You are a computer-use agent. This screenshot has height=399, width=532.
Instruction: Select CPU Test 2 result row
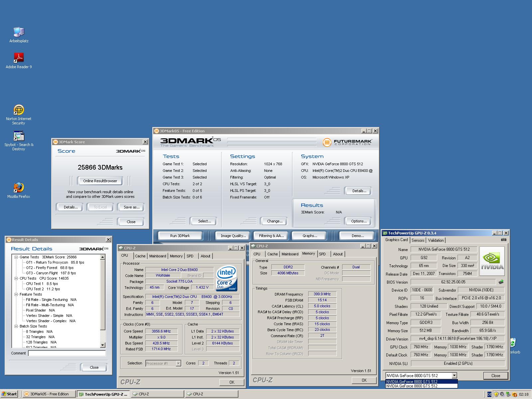43,289
